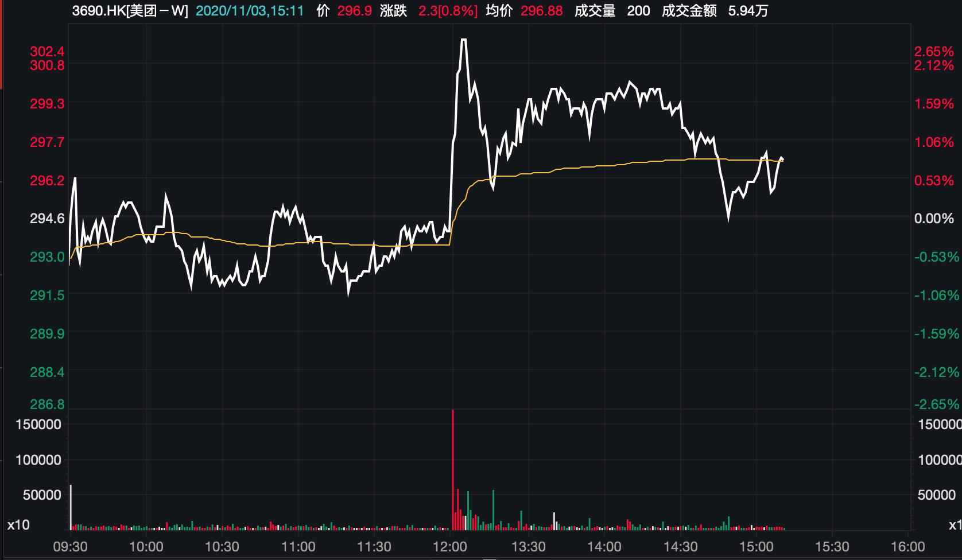Click the -2.12% percent axis label

tap(937, 372)
